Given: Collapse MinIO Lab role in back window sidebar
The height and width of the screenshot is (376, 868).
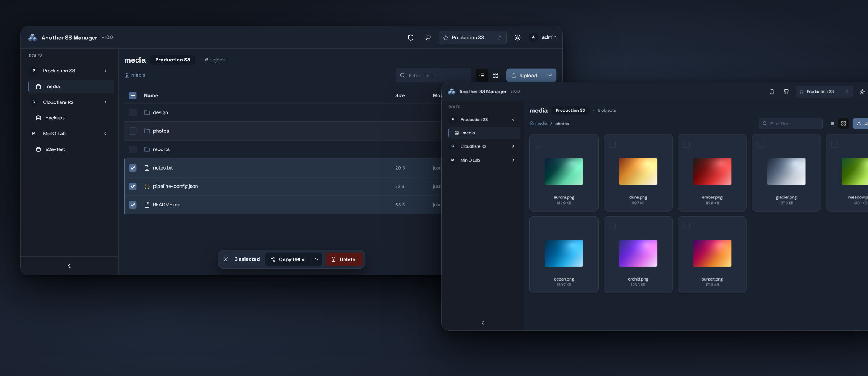Looking at the screenshot, I should click(x=105, y=134).
